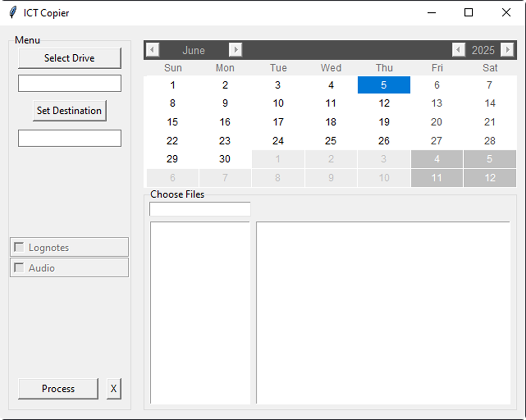Screen dimensions: 526x420
Task: Minimize the ICT Copier window
Action: point(432,13)
